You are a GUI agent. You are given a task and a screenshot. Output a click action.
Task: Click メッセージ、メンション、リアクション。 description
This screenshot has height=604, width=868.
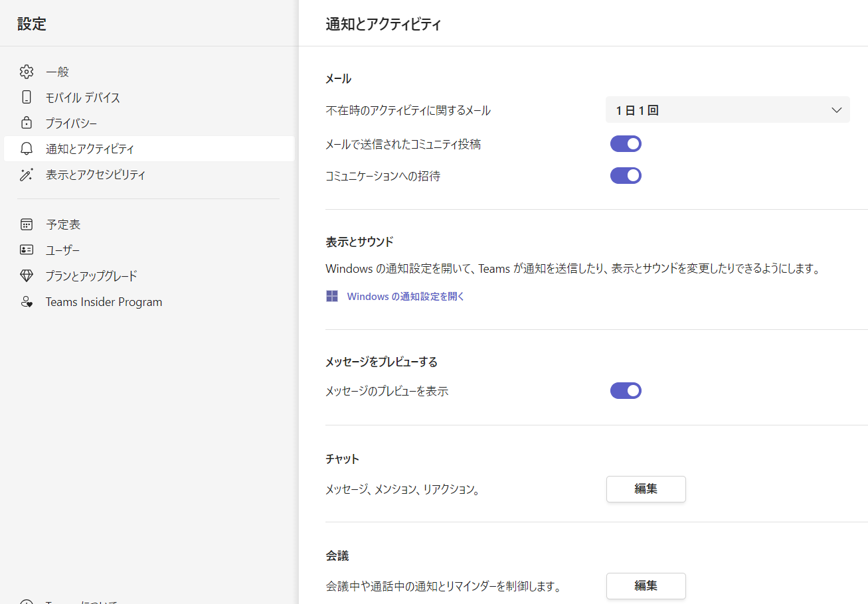(x=402, y=490)
